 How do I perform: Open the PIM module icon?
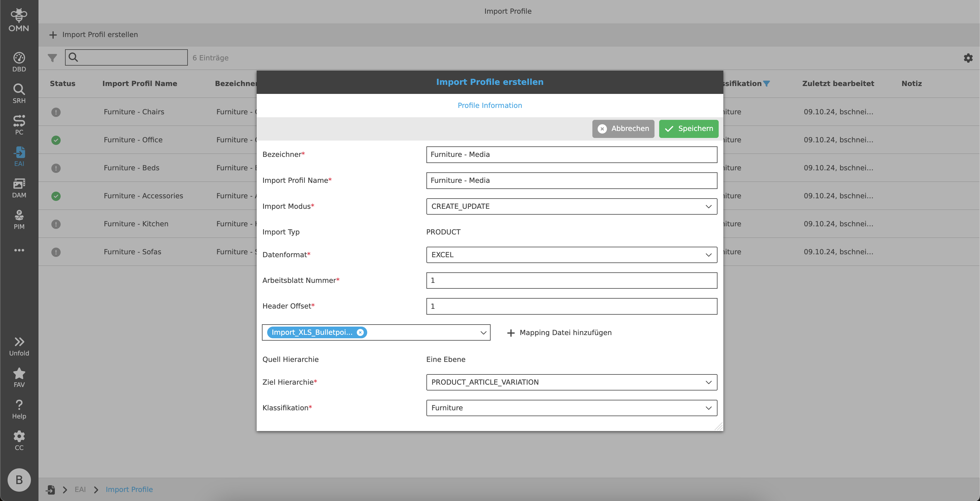[19, 218]
